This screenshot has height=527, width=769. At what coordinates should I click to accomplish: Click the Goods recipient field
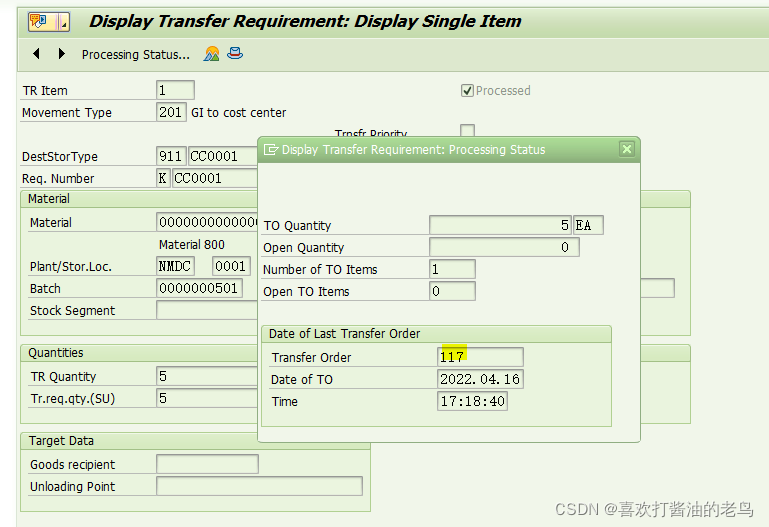(207, 464)
